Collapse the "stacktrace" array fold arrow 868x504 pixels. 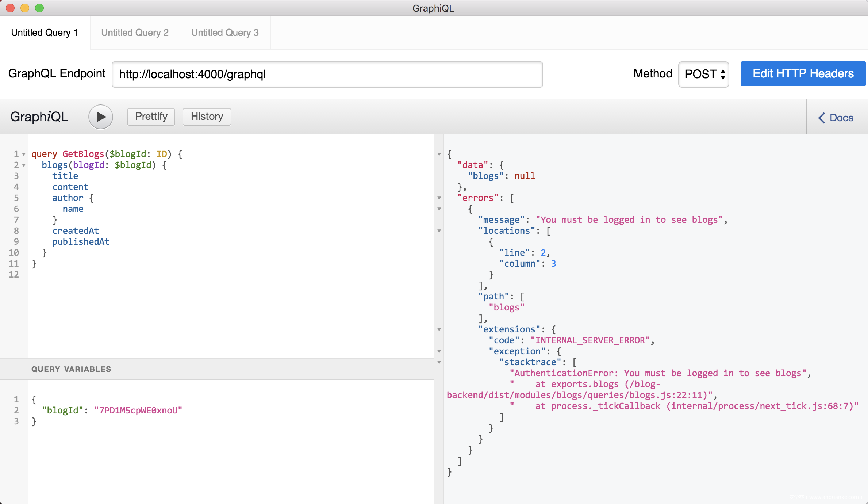point(439,362)
